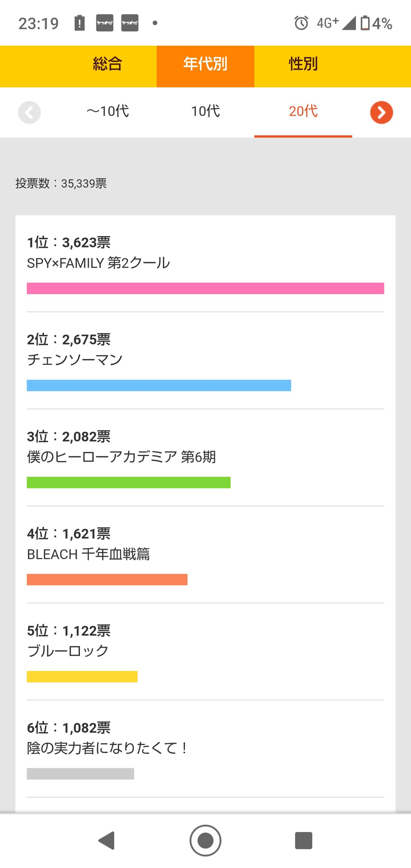Select the 20代 age group
Viewport: 411px width, 868px height.
(x=303, y=111)
